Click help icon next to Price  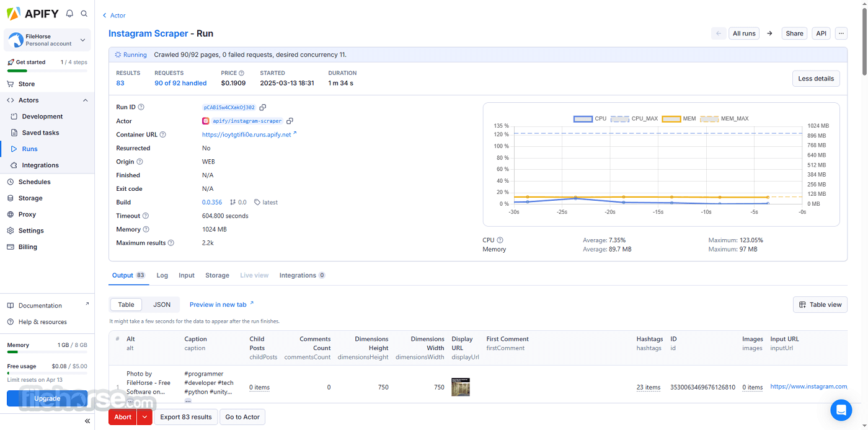point(242,73)
